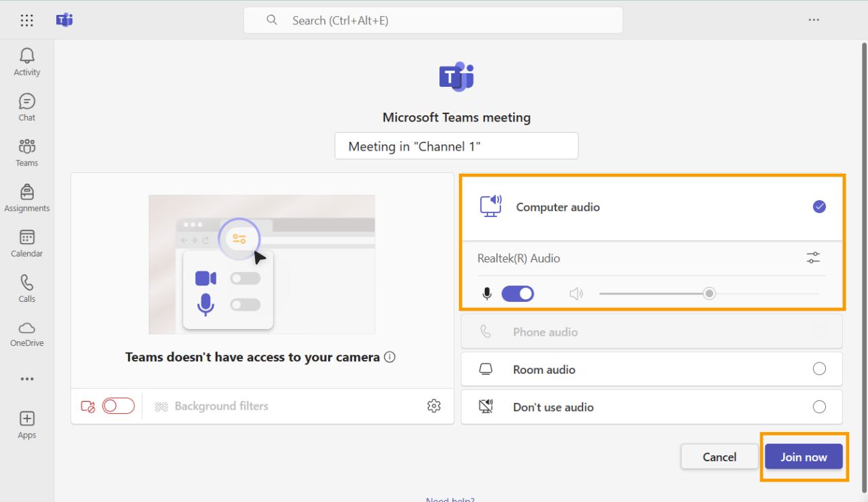Viewport: 868px width, 502px height.
Task: Click the Realtek(R) Audio device text
Action: coord(519,258)
